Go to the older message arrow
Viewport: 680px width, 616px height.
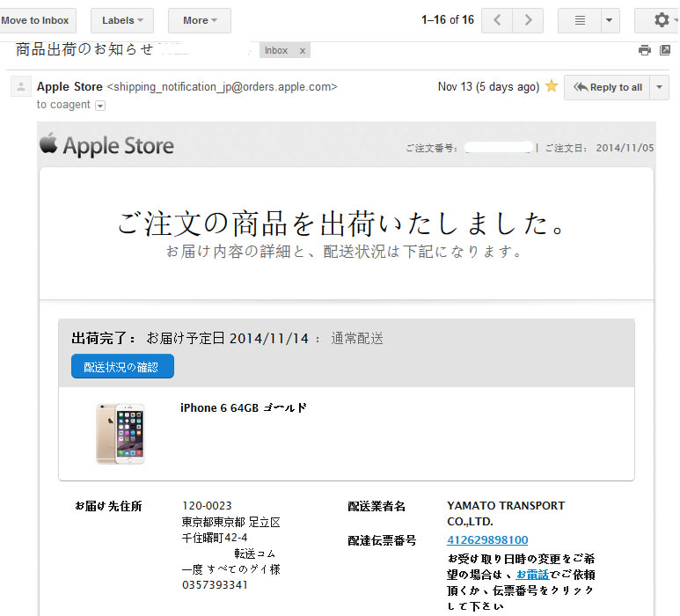pyautogui.click(x=528, y=20)
